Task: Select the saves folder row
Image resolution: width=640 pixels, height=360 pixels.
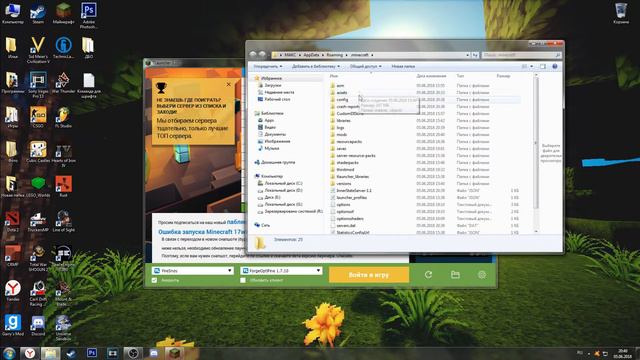Action: tap(424, 148)
